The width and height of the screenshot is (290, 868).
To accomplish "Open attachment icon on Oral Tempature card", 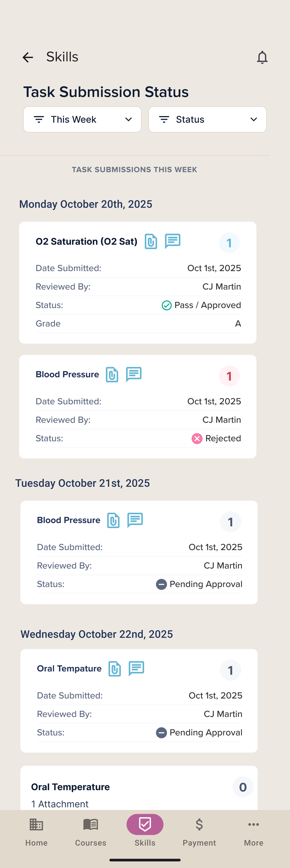I will click(115, 669).
